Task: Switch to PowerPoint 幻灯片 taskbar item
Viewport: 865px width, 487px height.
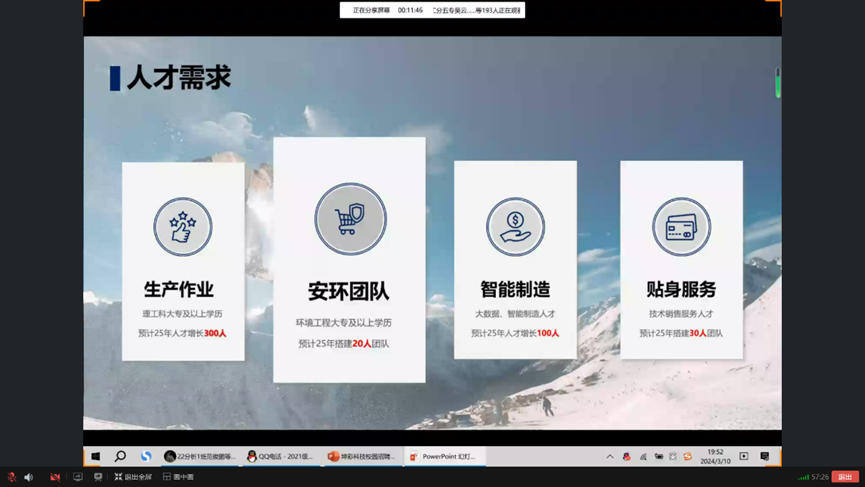Action: coord(443,456)
